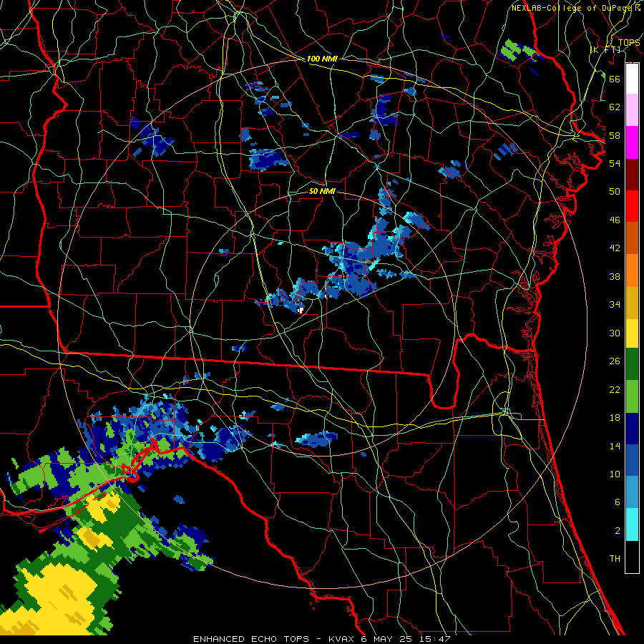Click the light pink legend swatch near 62

tap(632, 110)
